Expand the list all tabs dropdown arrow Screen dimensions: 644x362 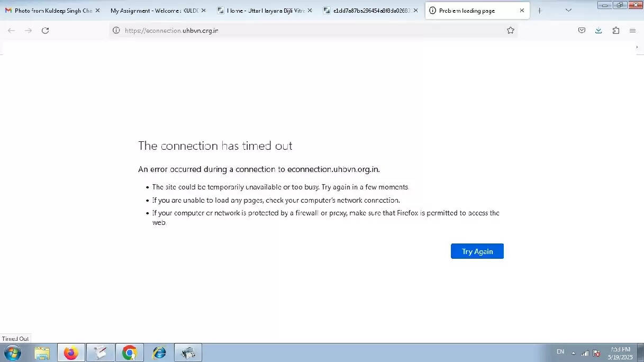pyautogui.click(x=568, y=11)
